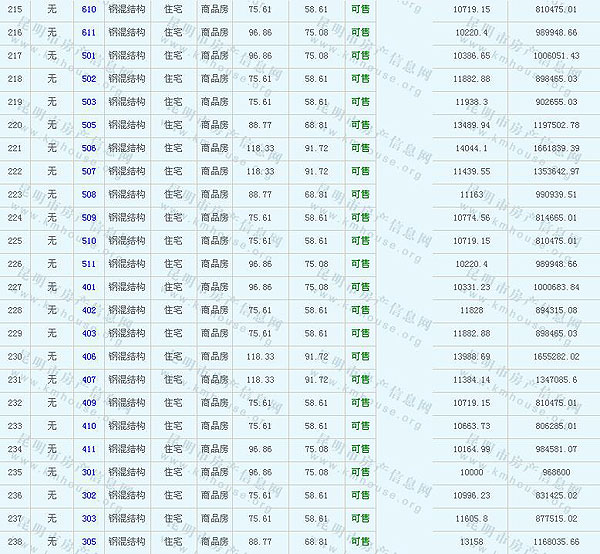Open room 507 link
The width and height of the screenshot is (600, 554).
coord(89,171)
